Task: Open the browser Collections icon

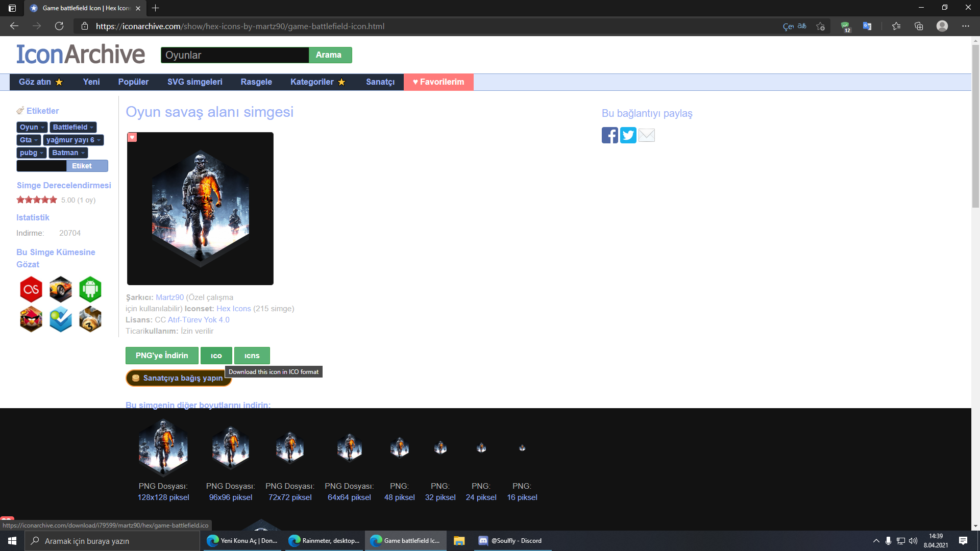Action: tap(919, 26)
